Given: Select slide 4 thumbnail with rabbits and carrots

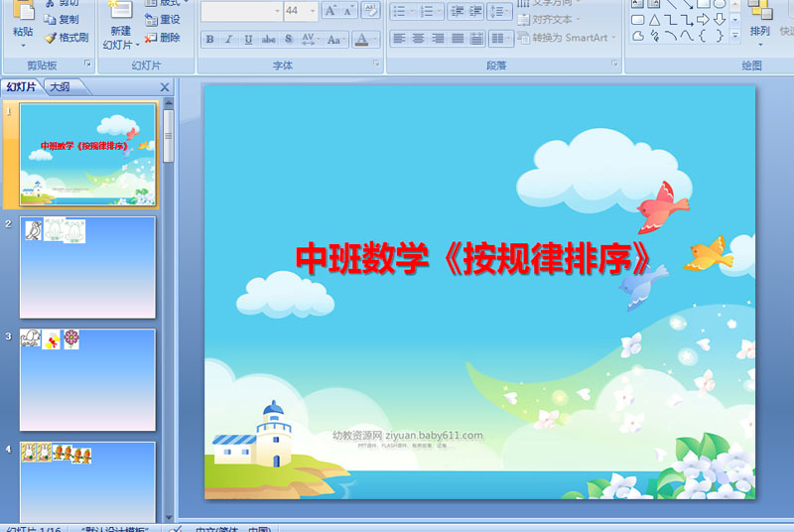Looking at the screenshot, I should (x=87, y=482).
